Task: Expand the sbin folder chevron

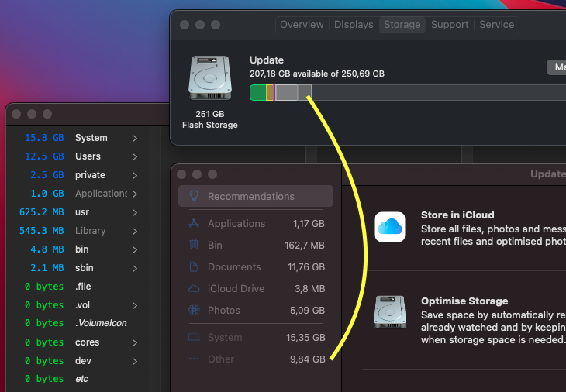Action: pyautogui.click(x=135, y=268)
